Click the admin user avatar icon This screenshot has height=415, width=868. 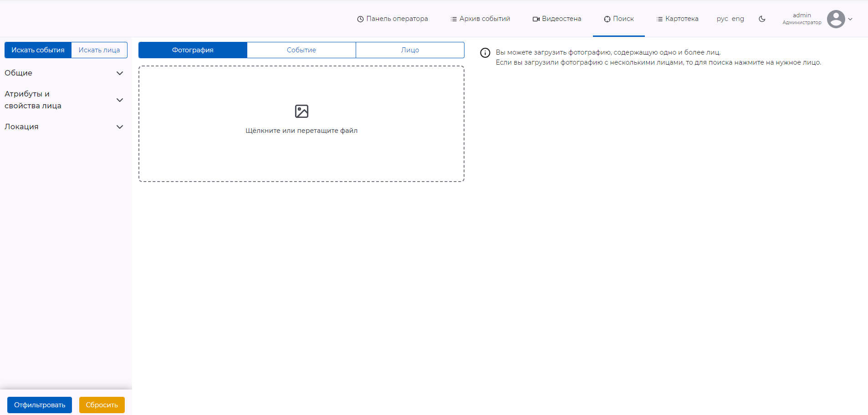point(836,19)
